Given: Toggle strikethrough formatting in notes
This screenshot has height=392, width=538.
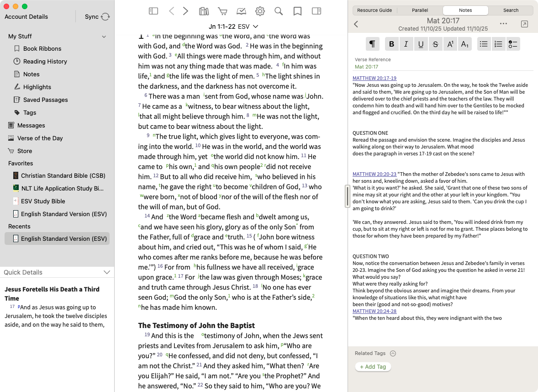Looking at the screenshot, I should click(435, 44).
